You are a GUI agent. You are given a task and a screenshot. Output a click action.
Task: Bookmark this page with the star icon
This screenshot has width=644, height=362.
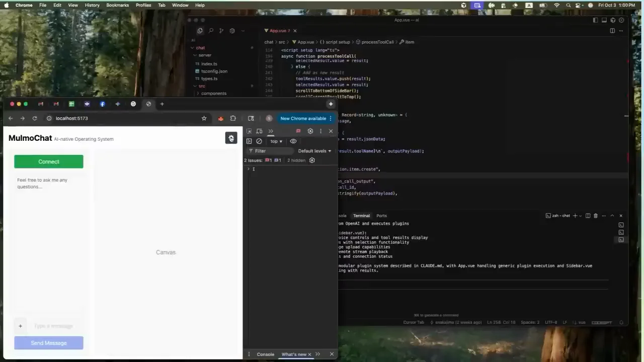[x=204, y=118]
